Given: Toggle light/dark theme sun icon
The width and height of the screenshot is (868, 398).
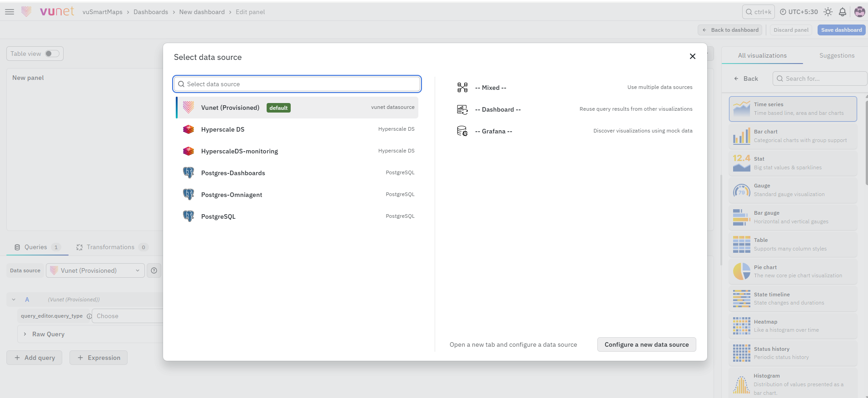Looking at the screenshot, I should [x=828, y=12].
